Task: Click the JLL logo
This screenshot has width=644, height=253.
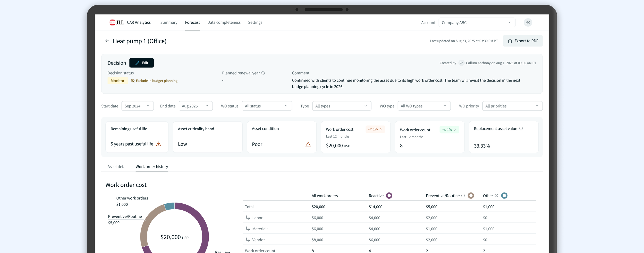Action: [116, 22]
